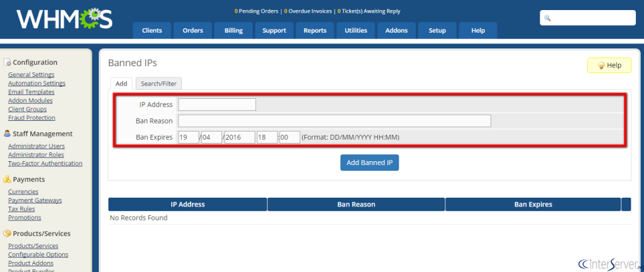Click the ban expiry year field
This screenshot has height=272, width=644.
click(240, 137)
